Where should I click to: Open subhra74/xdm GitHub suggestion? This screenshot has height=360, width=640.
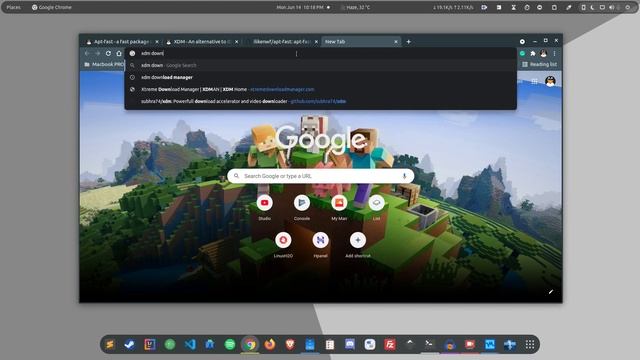[320, 101]
